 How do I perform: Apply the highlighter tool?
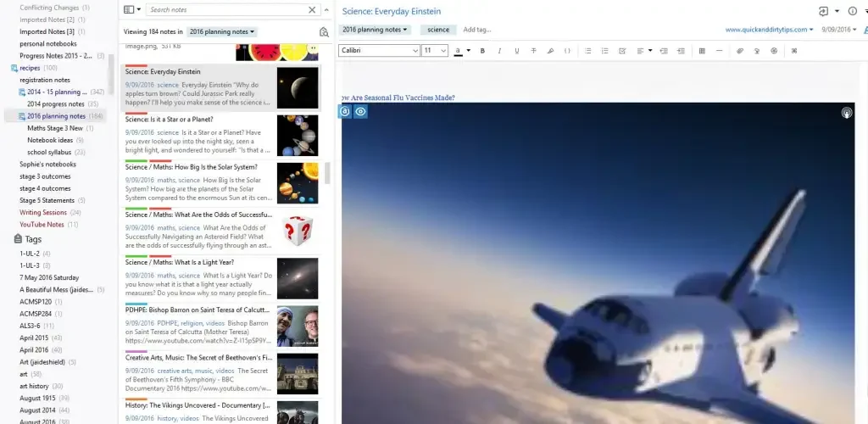(x=550, y=51)
